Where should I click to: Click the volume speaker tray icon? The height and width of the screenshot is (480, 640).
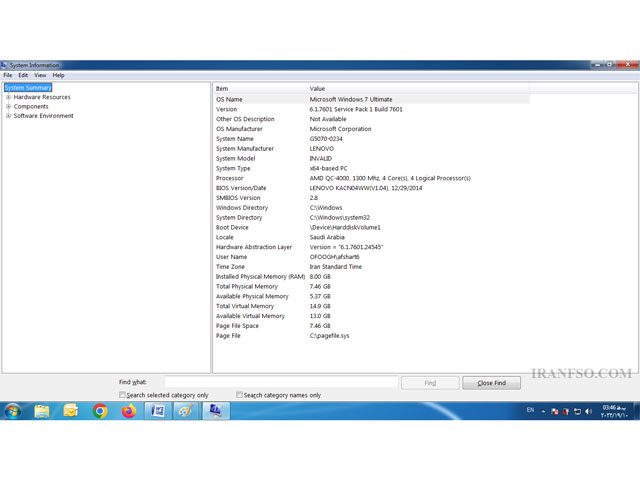(x=588, y=411)
